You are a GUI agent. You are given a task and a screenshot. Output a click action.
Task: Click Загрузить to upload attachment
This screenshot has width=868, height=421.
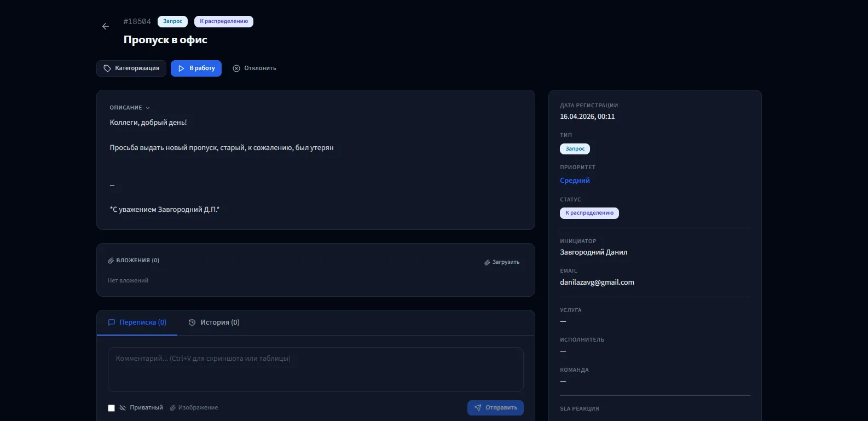tap(502, 262)
